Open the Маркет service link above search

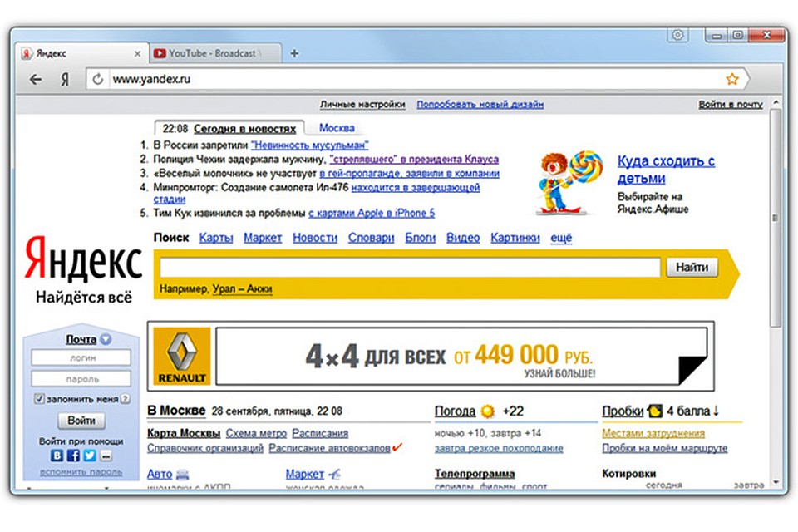click(x=263, y=238)
